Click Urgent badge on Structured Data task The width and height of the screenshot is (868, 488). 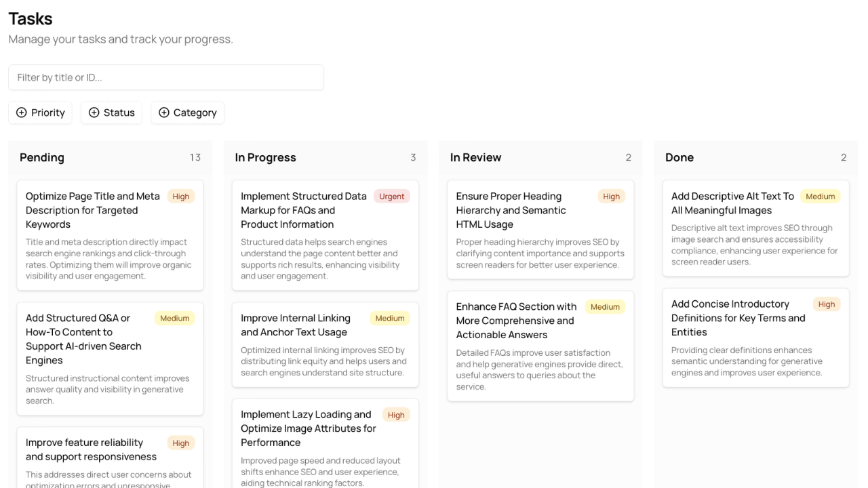click(391, 197)
